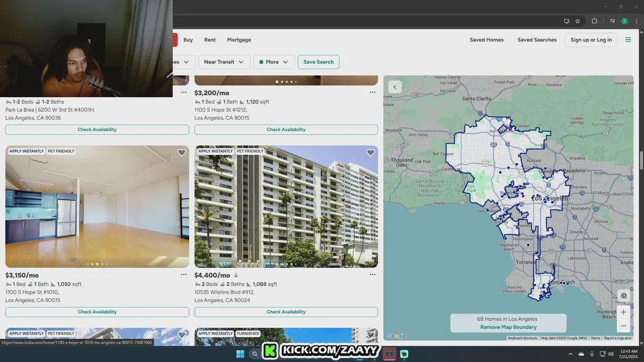Expand the More filters dropdown
This screenshot has width=644, height=362.
click(x=274, y=62)
